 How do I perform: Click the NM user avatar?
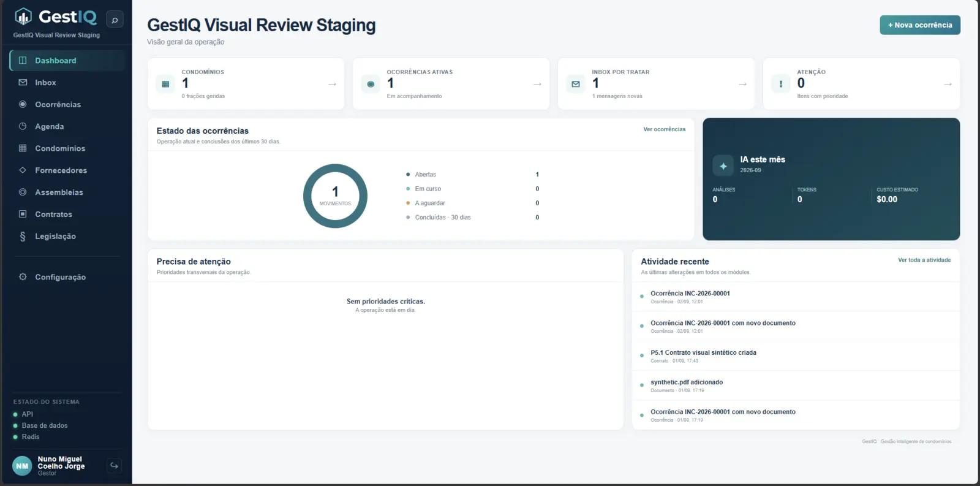(x=22, y=466)
